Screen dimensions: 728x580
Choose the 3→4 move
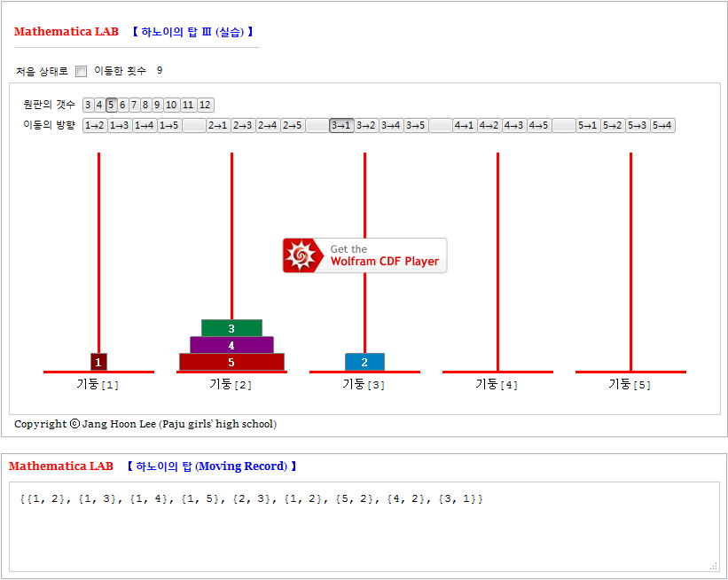[x=391, y=125]
